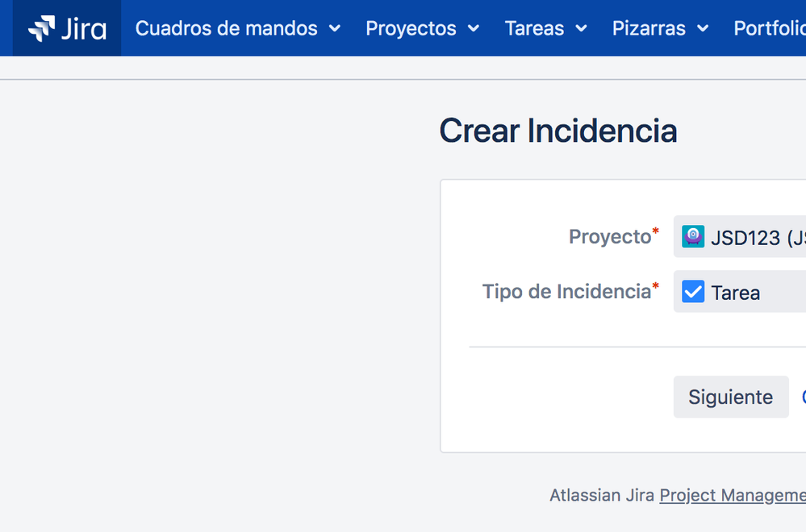Click the Tipo de Incidencia label

point(566,291)
